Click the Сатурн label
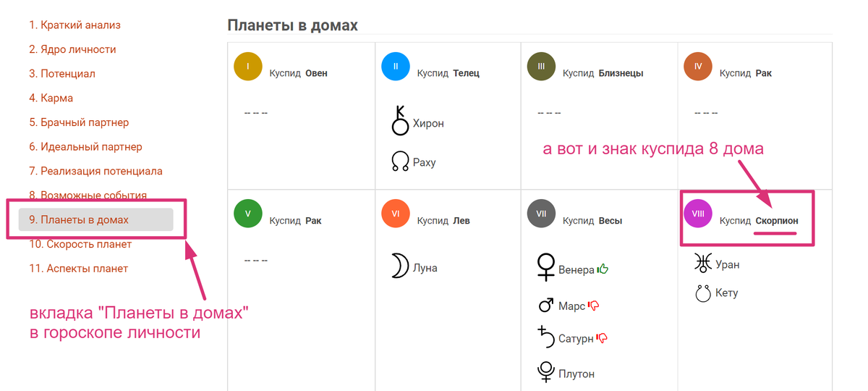Screen dimensions: 868x391 coord(576,339)
